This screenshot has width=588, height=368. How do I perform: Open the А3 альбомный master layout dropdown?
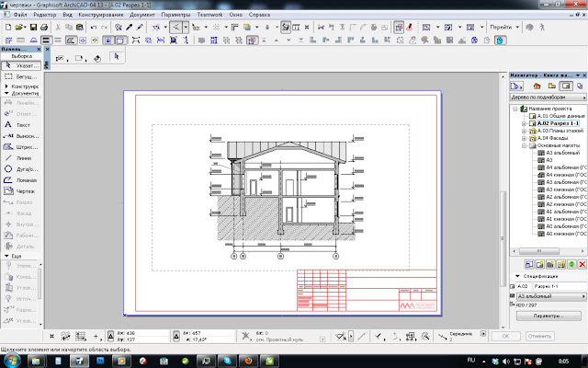[551, 296]
